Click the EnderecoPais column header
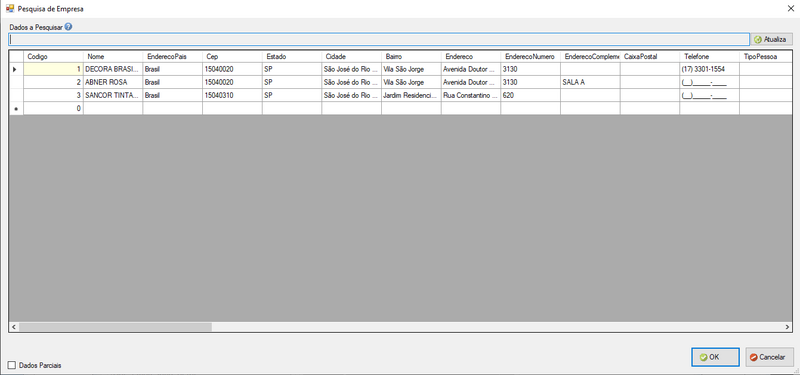The height and width of the screenshot is (375, 800). point(173,57)
